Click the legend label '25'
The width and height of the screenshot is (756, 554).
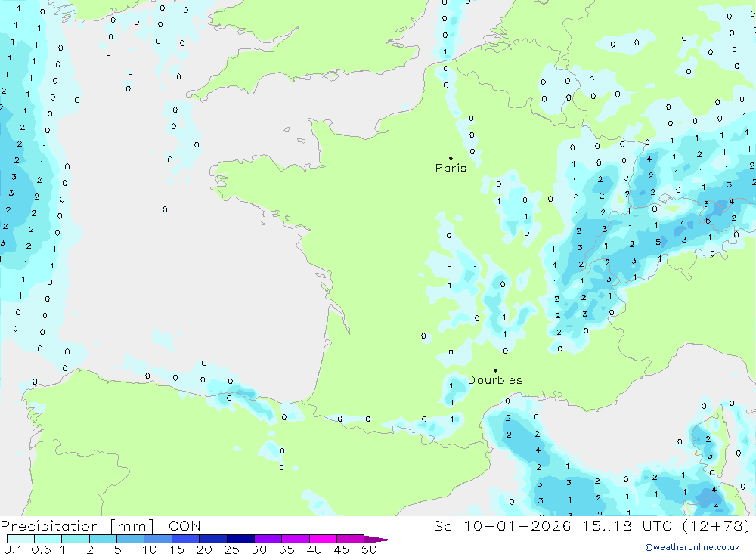click(231, 549)
